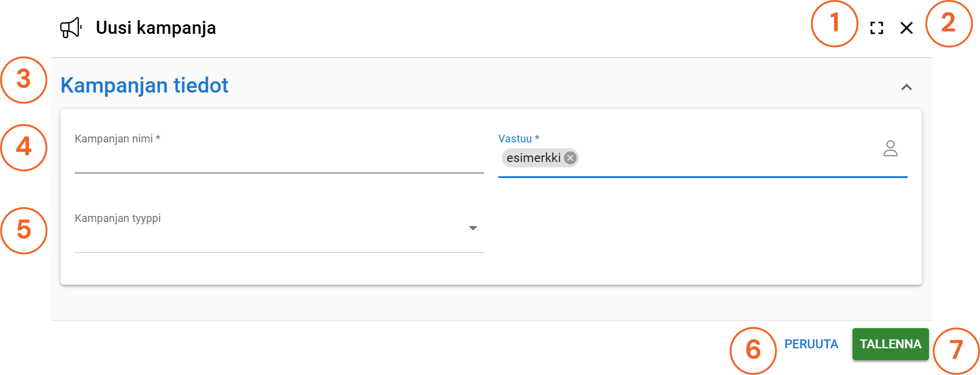The height and width of the screenshot is (375, 980).
Task: Select the esimerkki chip label
Action: click(533, 158)
